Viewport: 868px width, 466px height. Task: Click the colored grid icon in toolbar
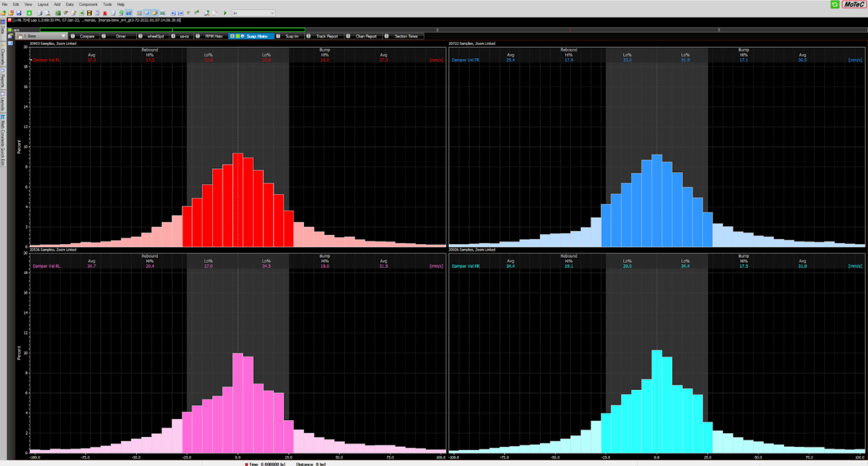(x=139, y=13)
